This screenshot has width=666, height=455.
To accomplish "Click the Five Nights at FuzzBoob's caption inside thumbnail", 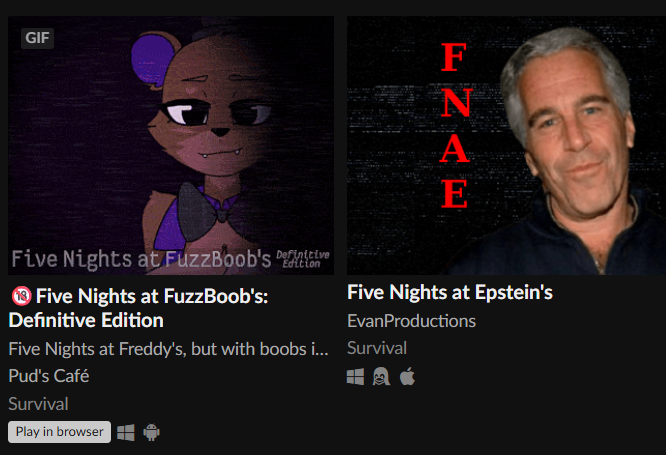I will click(141, 259).
